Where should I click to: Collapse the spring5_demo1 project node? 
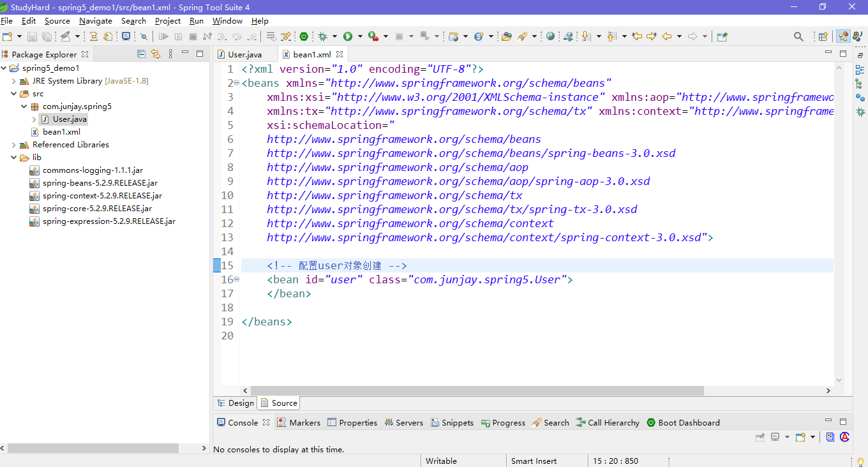pos(4,68)
